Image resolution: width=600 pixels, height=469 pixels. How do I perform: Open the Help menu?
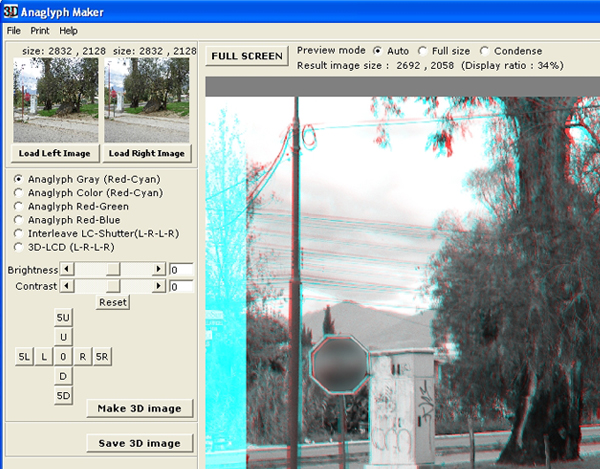click(68, 31)
